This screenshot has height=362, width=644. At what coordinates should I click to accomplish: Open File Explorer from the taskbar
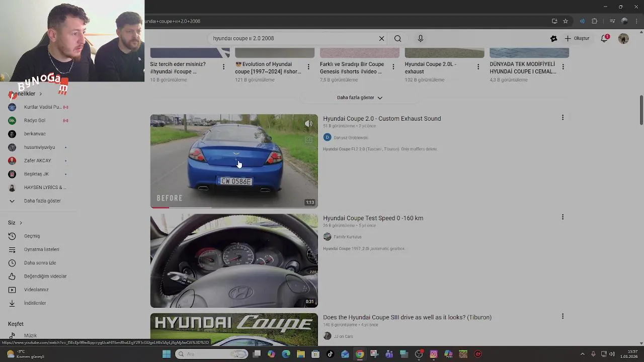[x=300, y=354]
